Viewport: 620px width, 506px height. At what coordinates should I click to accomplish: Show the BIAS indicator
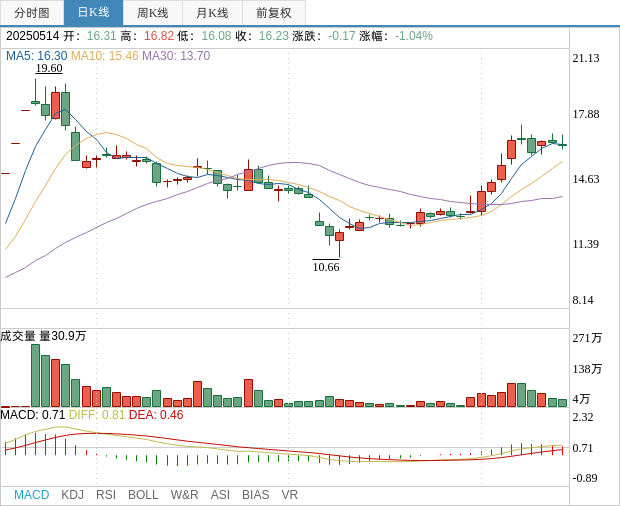pos(255,495)
